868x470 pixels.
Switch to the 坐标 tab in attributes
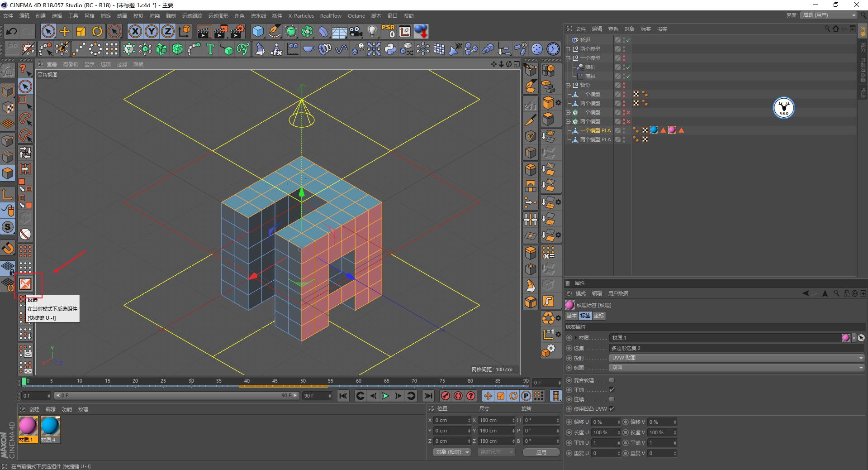(598, 316)
